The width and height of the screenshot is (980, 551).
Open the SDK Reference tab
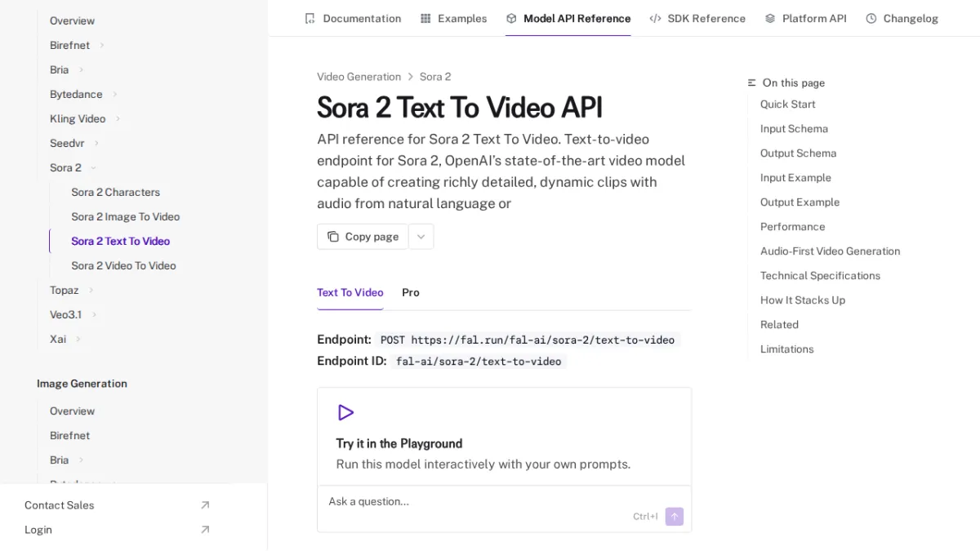(x=697, y=18)
